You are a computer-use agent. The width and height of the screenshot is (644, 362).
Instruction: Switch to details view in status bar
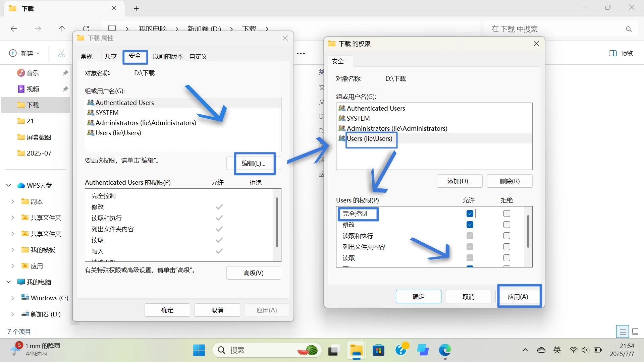click(x=622, y=331)
